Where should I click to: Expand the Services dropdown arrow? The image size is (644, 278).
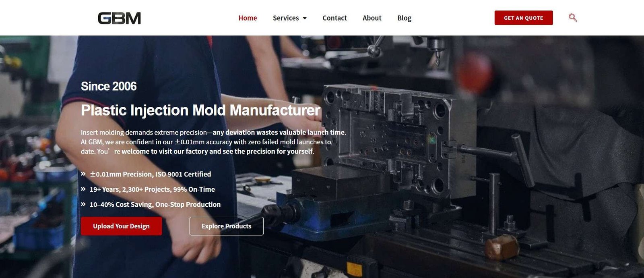coord(305,18)
